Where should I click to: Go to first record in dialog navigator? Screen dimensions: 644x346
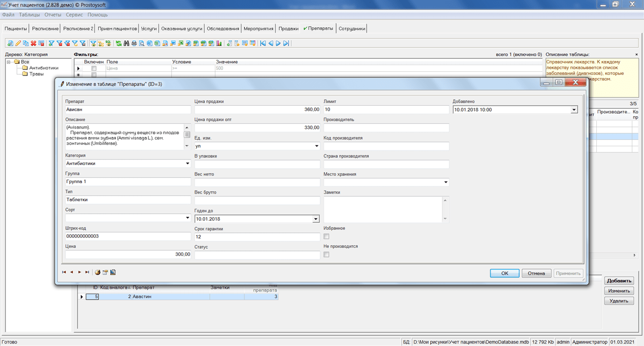(64, 273)
